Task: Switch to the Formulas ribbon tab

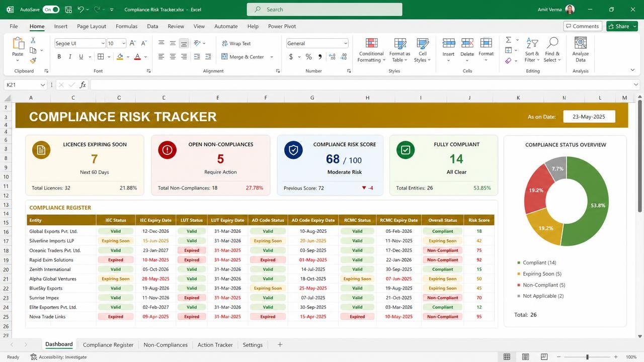Action: (126, 26)
